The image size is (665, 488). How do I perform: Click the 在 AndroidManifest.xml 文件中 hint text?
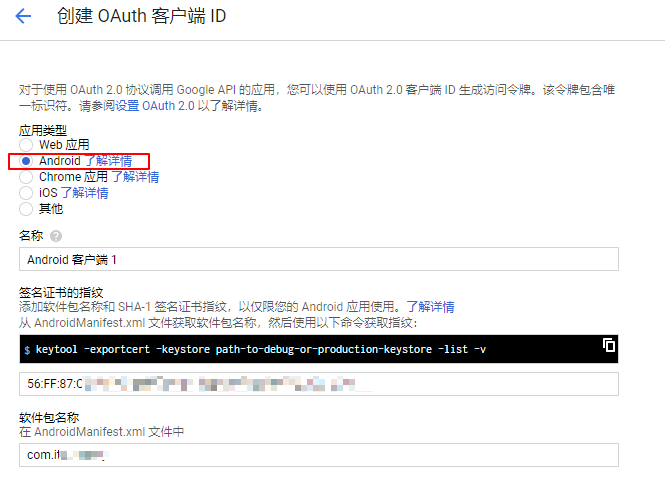[x=101, y=432]
